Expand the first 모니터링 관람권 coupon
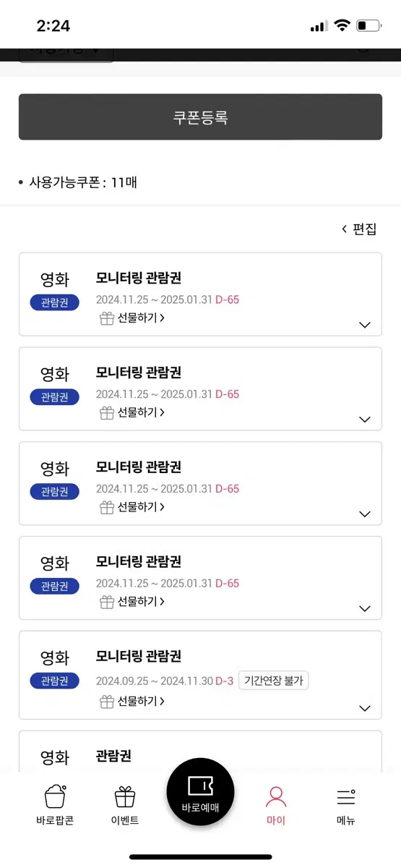The width and height of the screenshot is (401, 868). point(365,325)
